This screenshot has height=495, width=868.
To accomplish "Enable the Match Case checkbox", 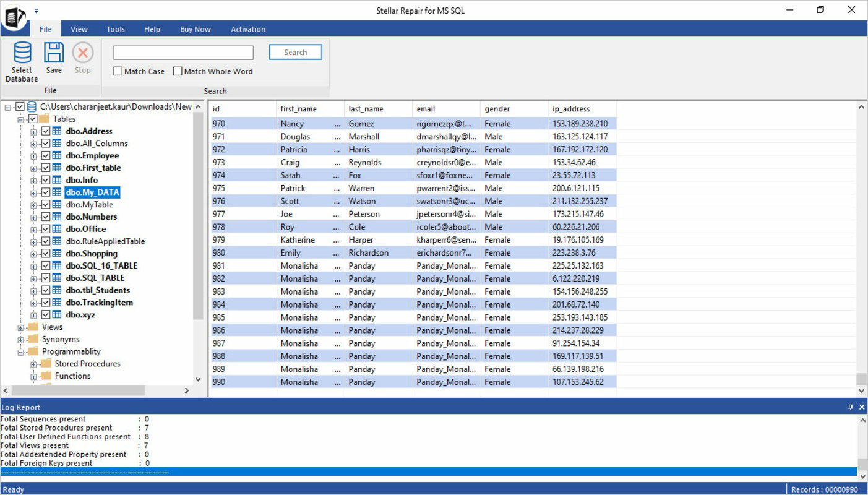I will point(118,71).
